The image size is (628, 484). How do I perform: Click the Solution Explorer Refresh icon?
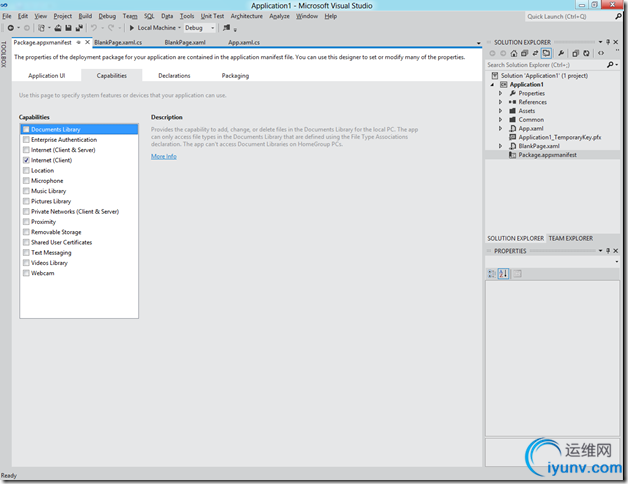[x=586, y=53]
